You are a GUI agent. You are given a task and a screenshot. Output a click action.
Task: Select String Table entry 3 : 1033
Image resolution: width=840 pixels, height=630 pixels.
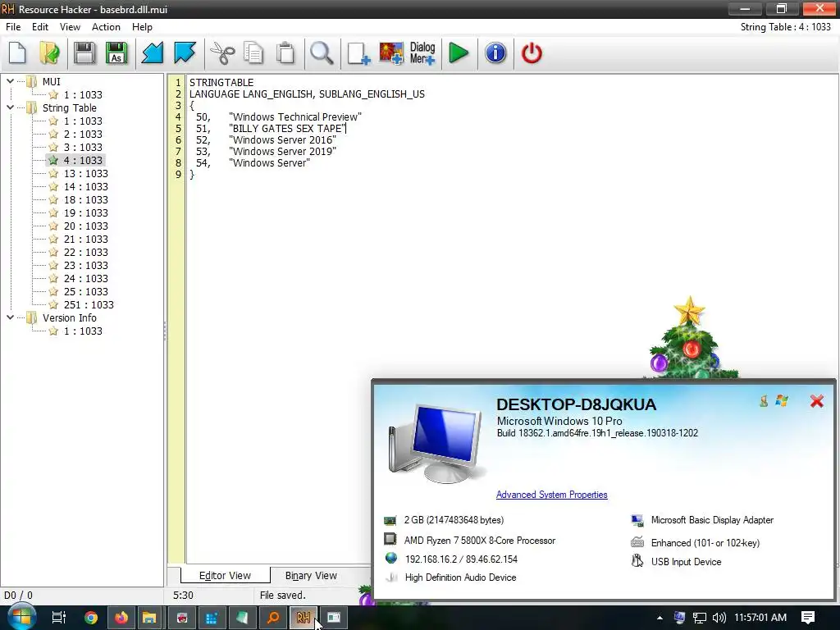[x=83, y=148]
